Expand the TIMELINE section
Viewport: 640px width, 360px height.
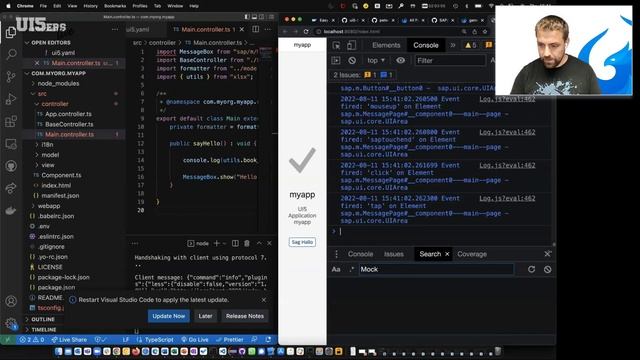[x=44, y=329]
